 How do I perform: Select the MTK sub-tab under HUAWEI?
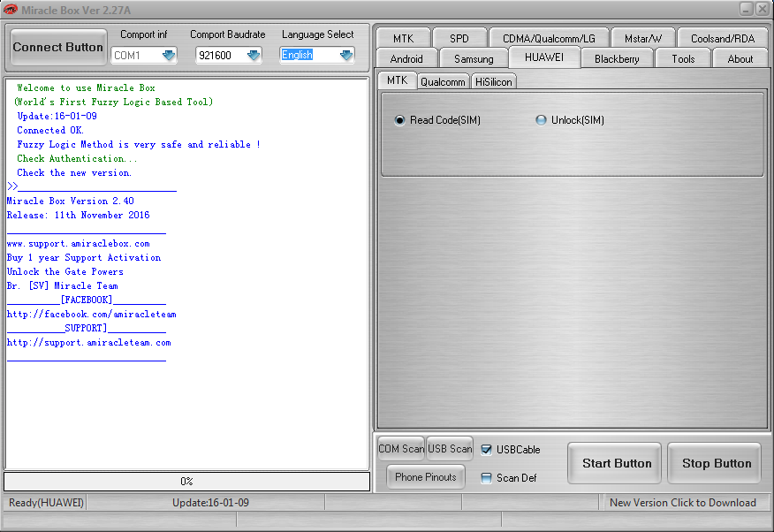(397, 80)
